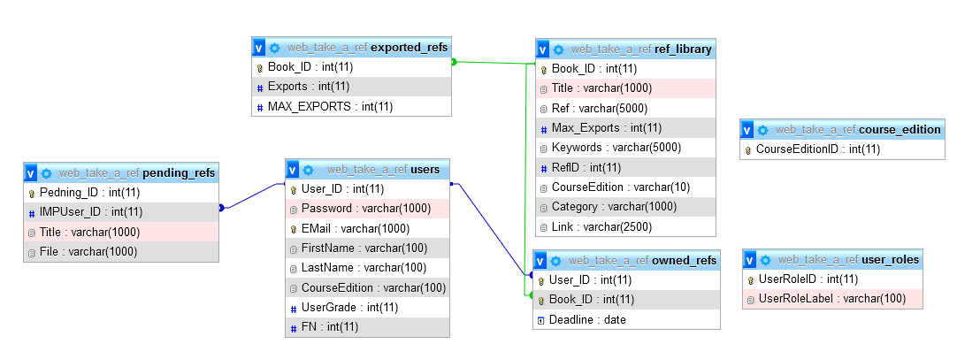Click the Keywords : varchar(5000) column
Image resolution: width=980 pixels, height=344 pixels.
point(625,148)
